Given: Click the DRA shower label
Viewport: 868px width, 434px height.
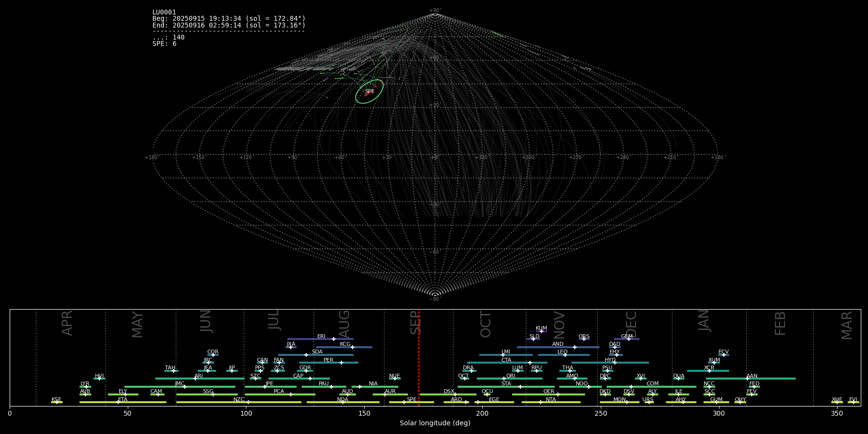Looking at the screenshot, I should (468, 367).
